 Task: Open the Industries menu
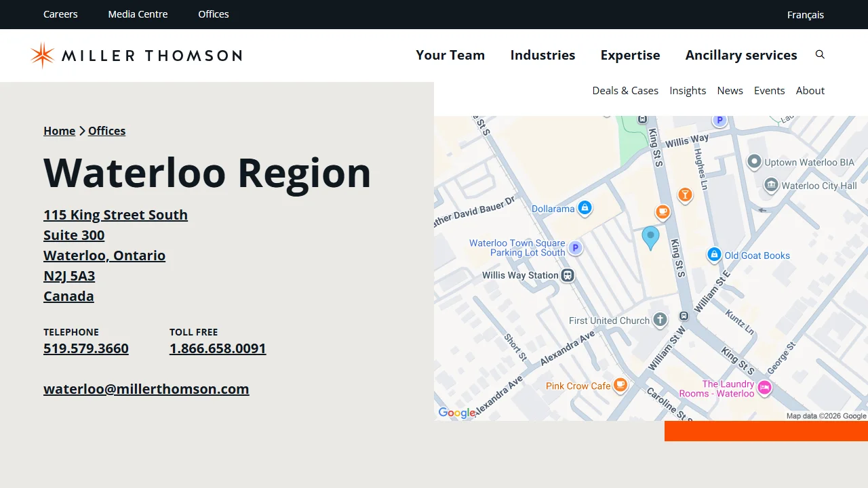click(542, 55)
